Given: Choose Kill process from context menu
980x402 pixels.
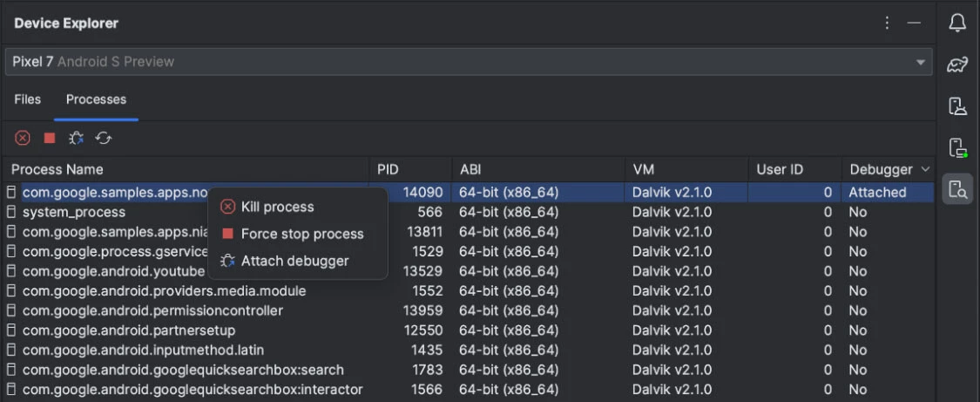Looking at the screenshot, I should point(277,207).
